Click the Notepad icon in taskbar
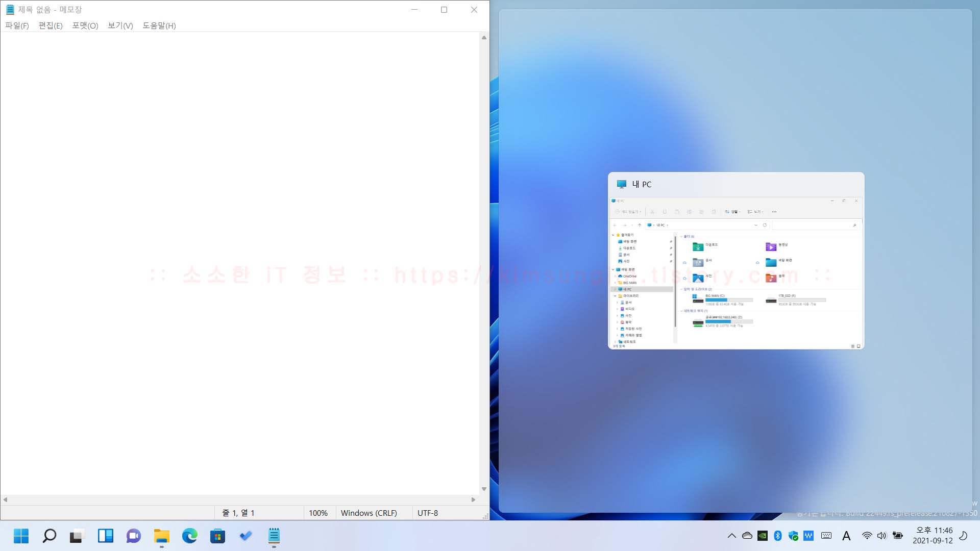 (274, 536)
